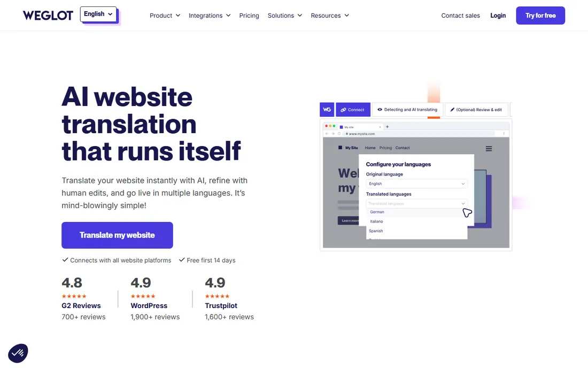Viewport: 588px width, 368px height.
Task: Open the Pricing page
Action: (x=249, y=16)
